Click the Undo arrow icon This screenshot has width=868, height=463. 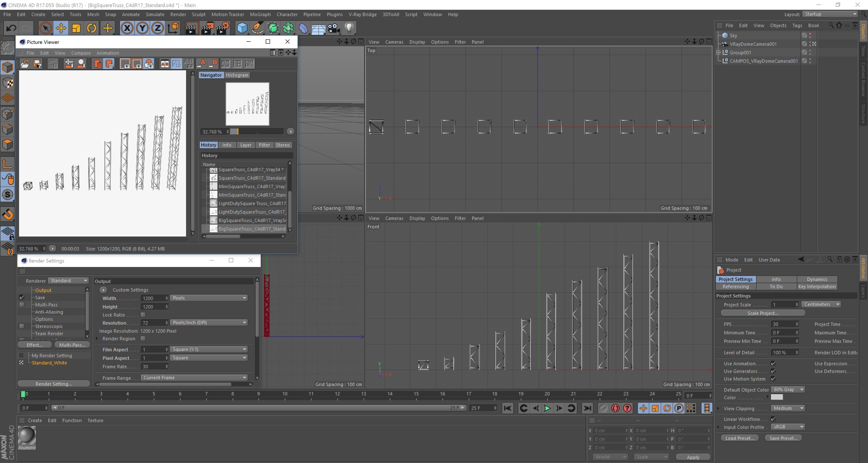click(x=11, y=28)
